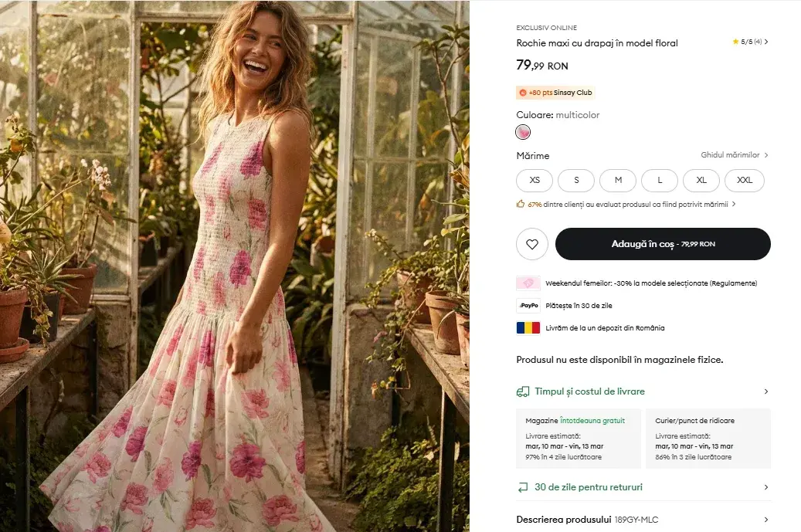801x532 pixels.
Task: Choose size XXL
Action: coord(745,180)
